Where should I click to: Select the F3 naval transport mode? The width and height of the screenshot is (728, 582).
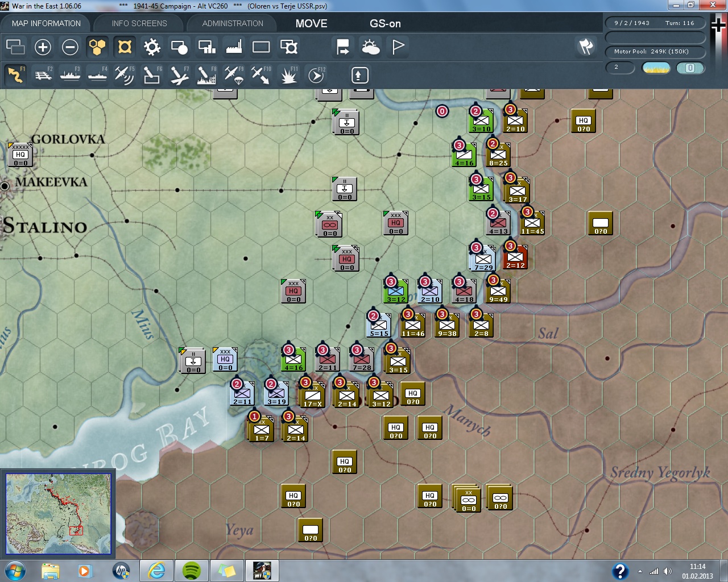click(x=70, y=75)
